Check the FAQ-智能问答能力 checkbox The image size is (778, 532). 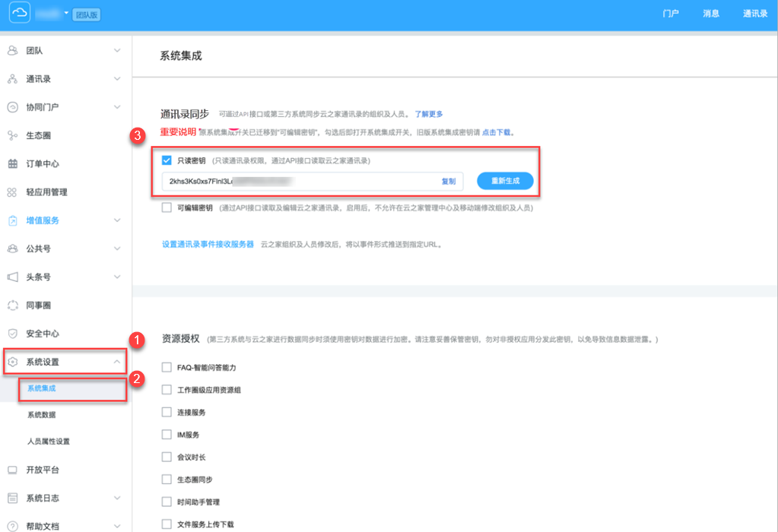click(167, 367)
